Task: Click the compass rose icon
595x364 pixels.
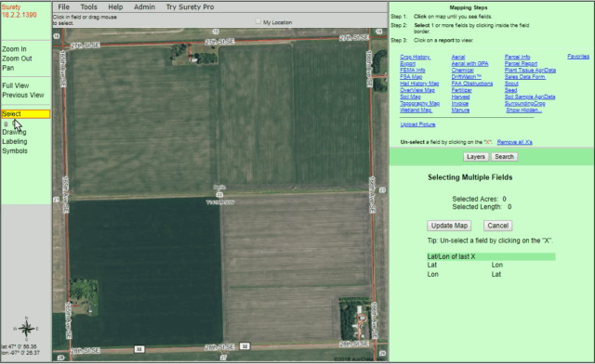Action: pyautogui.click(x=26, y=329)
